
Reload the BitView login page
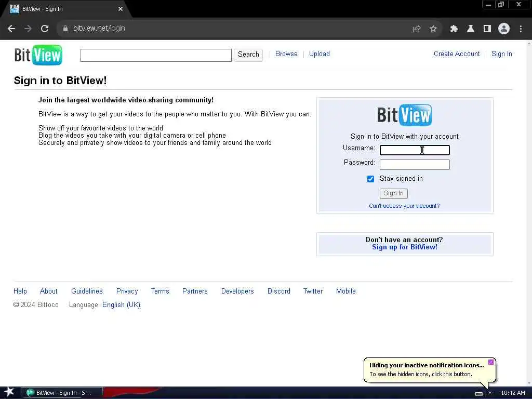point(45,29)
